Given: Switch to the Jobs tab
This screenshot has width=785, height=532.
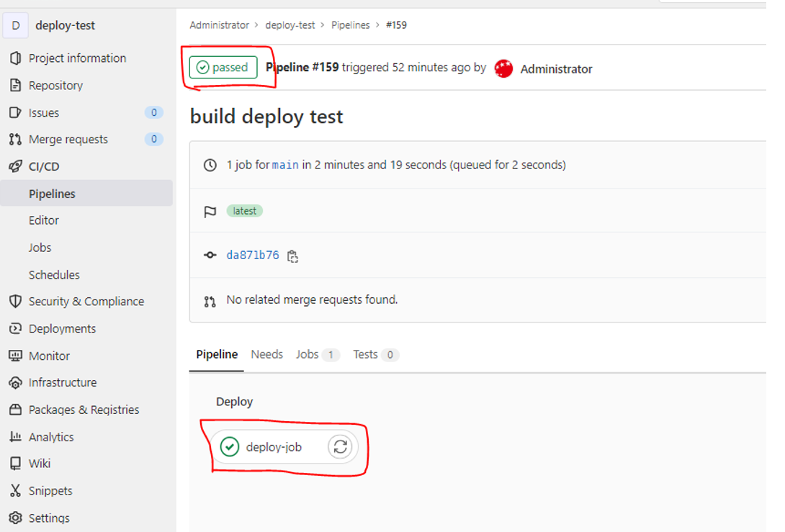Looking at the screenshot, I should coord(318,354).
